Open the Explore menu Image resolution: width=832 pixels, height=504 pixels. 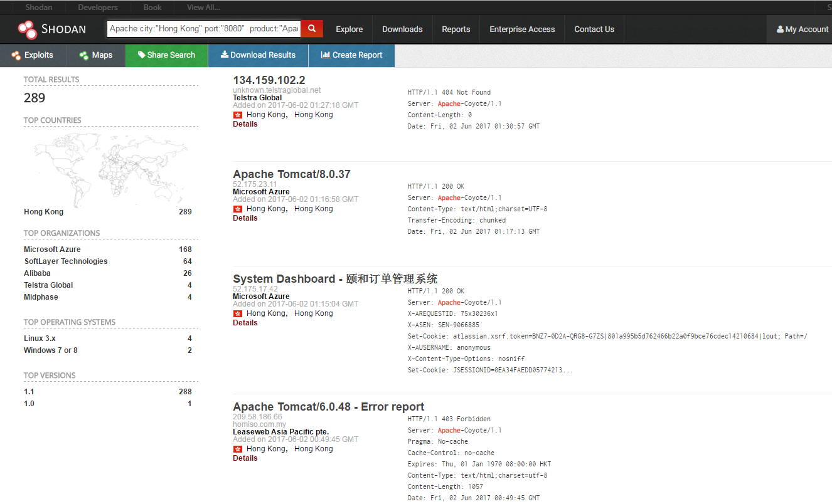(349, 29)
